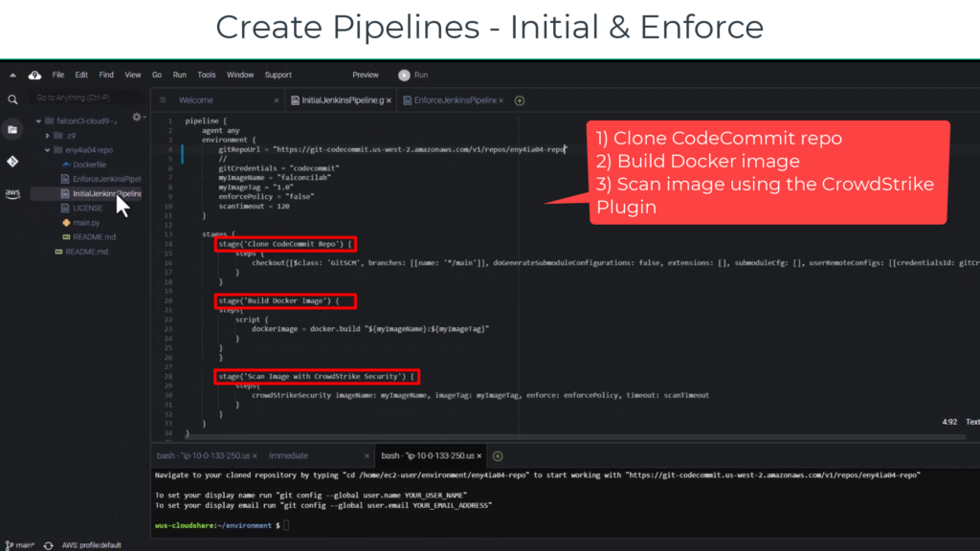The width and height of the screenshot is (980, 551).
Task: Click the gitRepoUrl line in the editor
Action: (x=391, y=149)
